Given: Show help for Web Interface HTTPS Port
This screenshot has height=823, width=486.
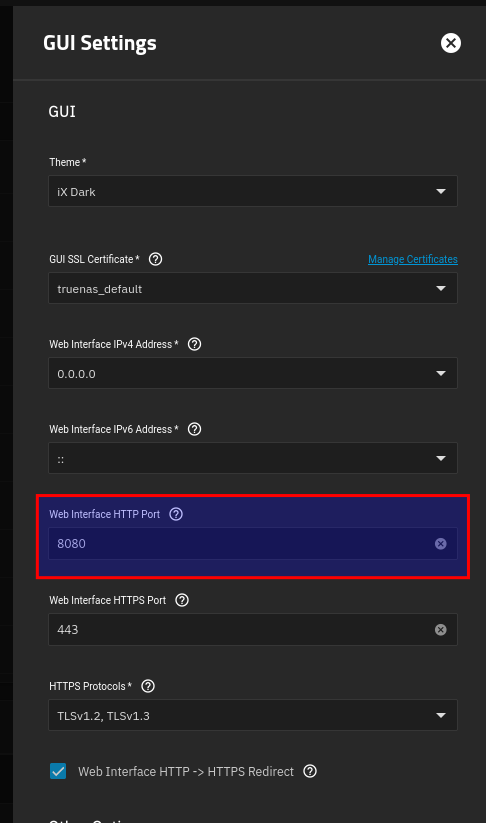Looking at the screenshot, I should [182, 600].
